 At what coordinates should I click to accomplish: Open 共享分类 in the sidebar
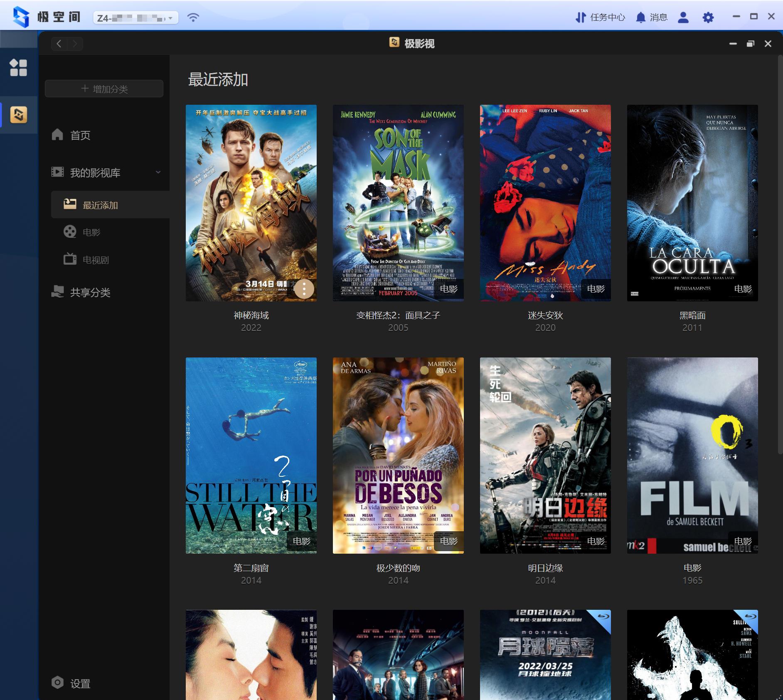(x=90, y=292)
